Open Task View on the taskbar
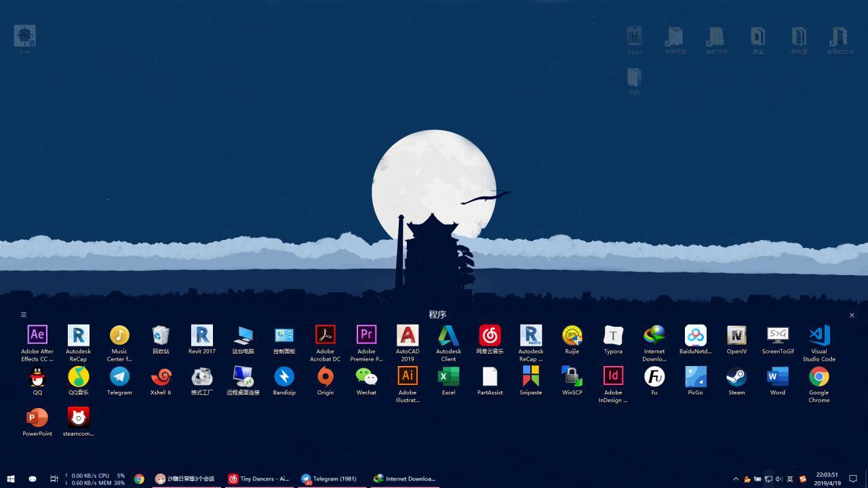Image resolution: width=868 pixels, height=488 pixels. [54, 479]
